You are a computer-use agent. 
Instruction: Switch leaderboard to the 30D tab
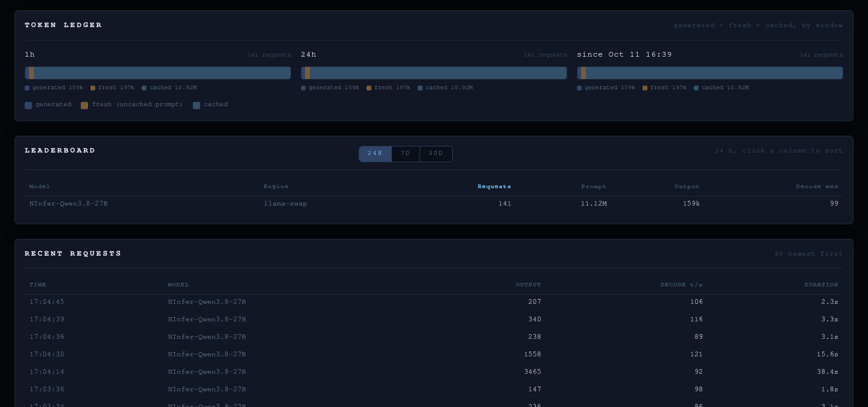[x=436, y=154]
